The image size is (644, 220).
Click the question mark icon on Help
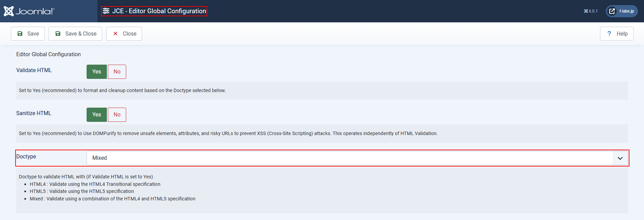pos(609,34)
